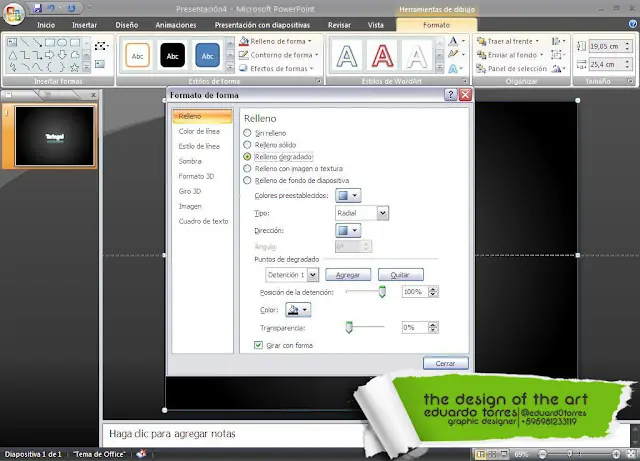Select the white Abc shape style

[139, 55]
